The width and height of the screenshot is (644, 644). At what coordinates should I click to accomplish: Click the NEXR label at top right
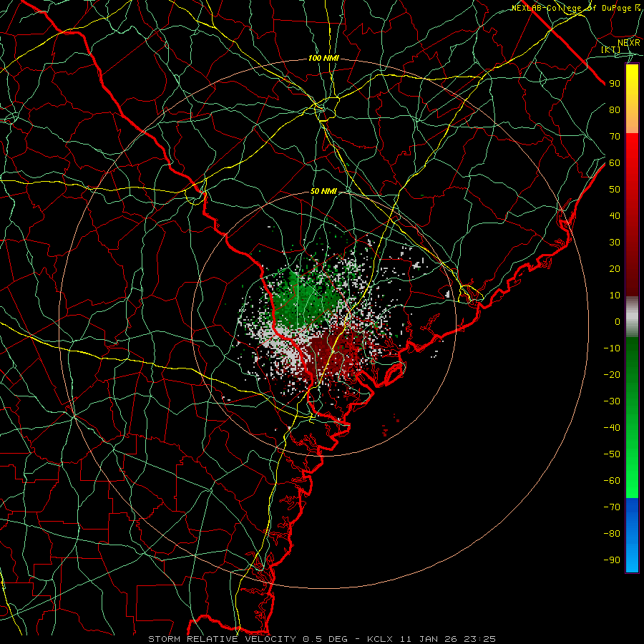tap(629, 42)
